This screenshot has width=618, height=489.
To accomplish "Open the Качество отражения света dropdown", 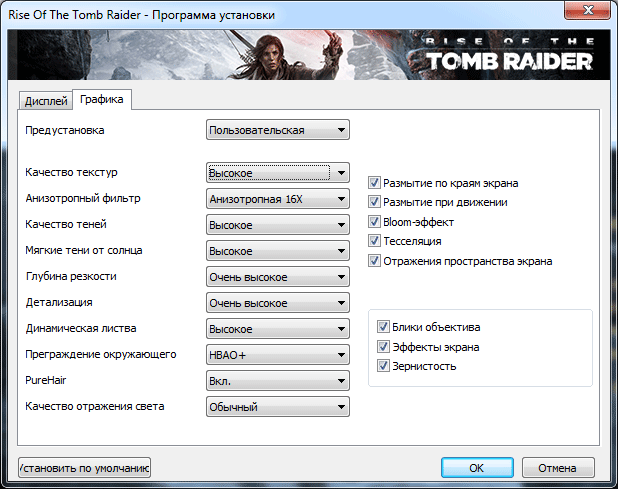I will tap(277, 407).
